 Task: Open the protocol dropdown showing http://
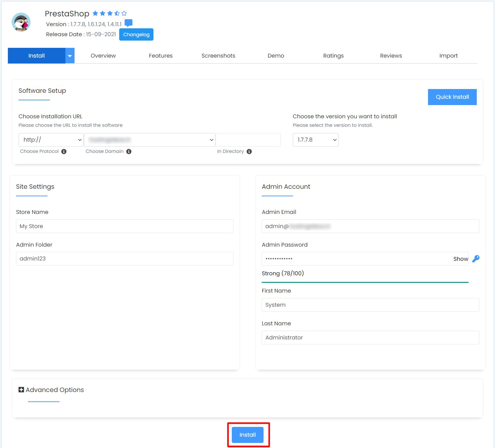coord(51,140)
